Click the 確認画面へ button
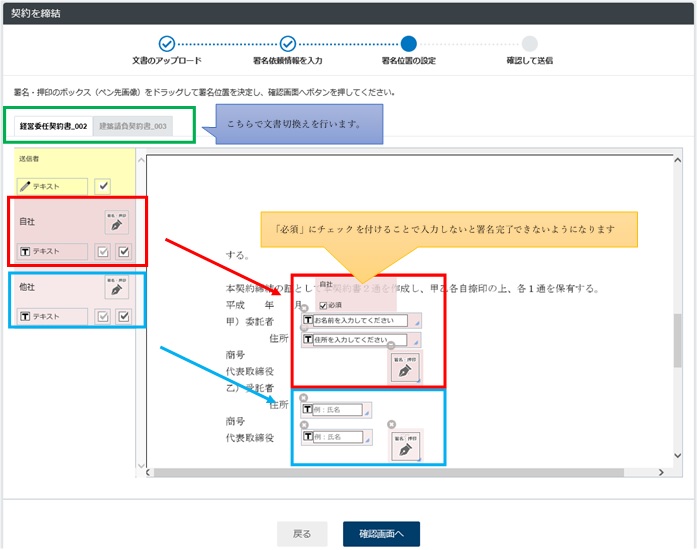 [x=381, y=534]
